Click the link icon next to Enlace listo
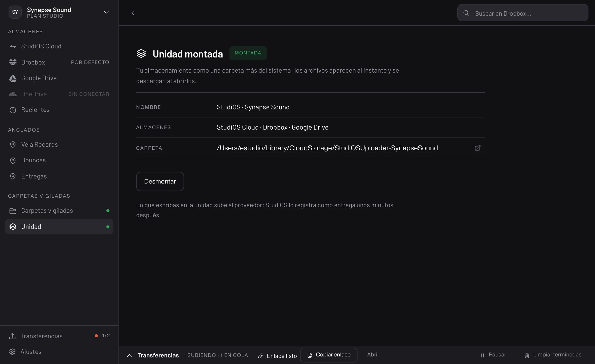The image size is (595, 364). pos(261,356)
